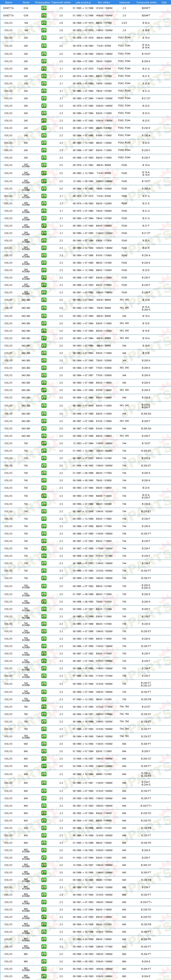Screen dimensions: 171x980
Task: Click the Rodzaj paliwa column header
Action: 42,2
